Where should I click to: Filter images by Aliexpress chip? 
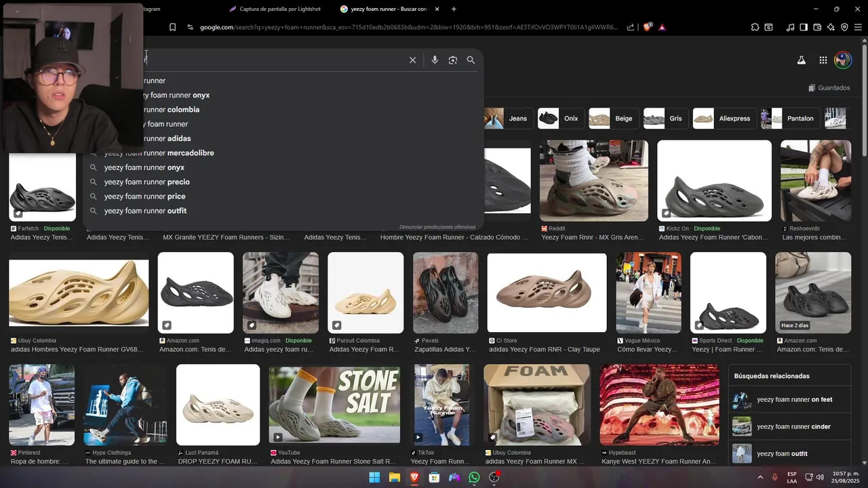(x=724, y=119)
